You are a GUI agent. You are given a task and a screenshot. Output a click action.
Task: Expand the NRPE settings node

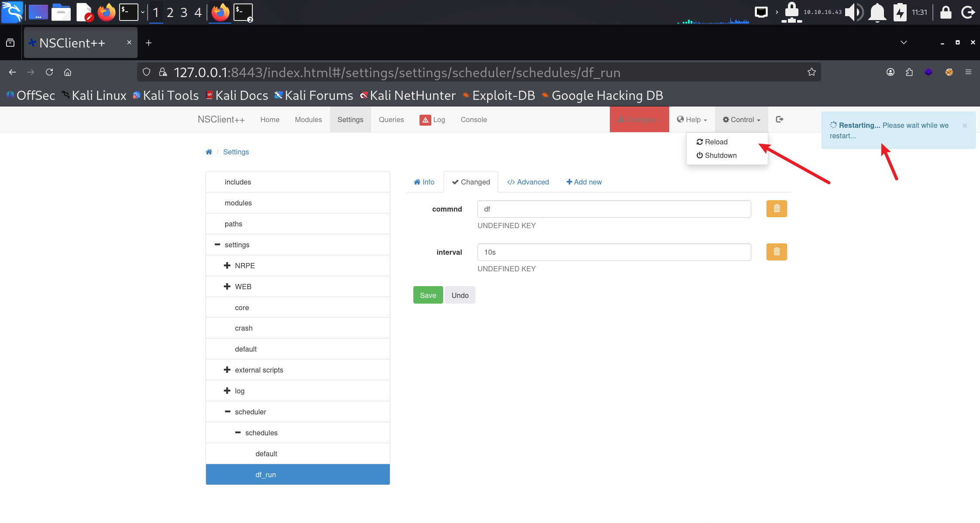coord(227,265)
